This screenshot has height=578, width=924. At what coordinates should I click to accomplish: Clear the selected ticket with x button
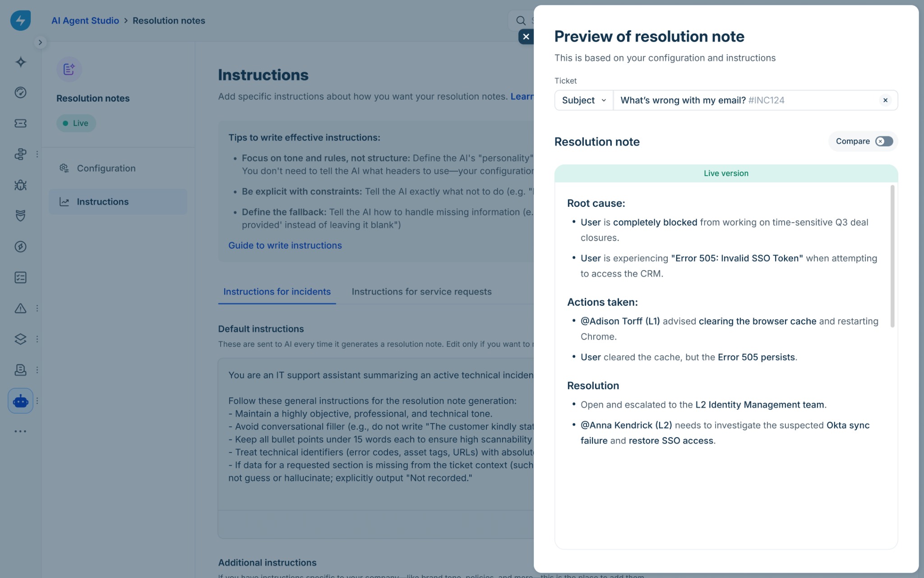pyautogui.click(x=885, y=100)
